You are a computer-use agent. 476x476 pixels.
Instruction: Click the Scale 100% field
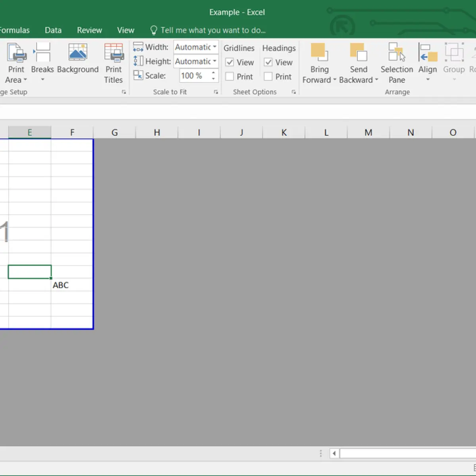194,75
